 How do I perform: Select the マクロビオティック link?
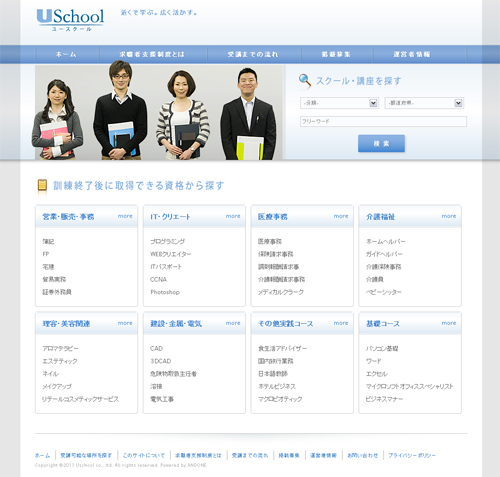[x=280, y=399]
